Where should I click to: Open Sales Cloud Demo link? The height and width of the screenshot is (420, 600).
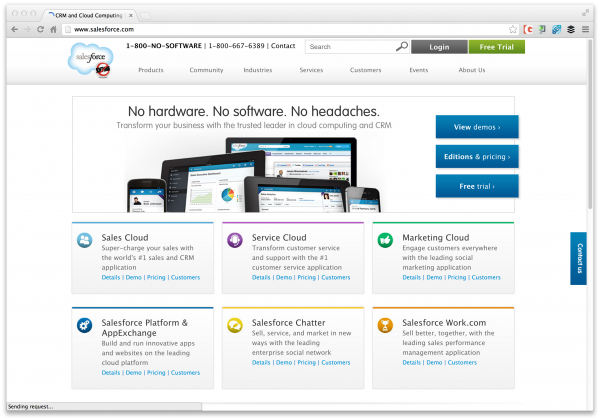(x=134, y=277)
